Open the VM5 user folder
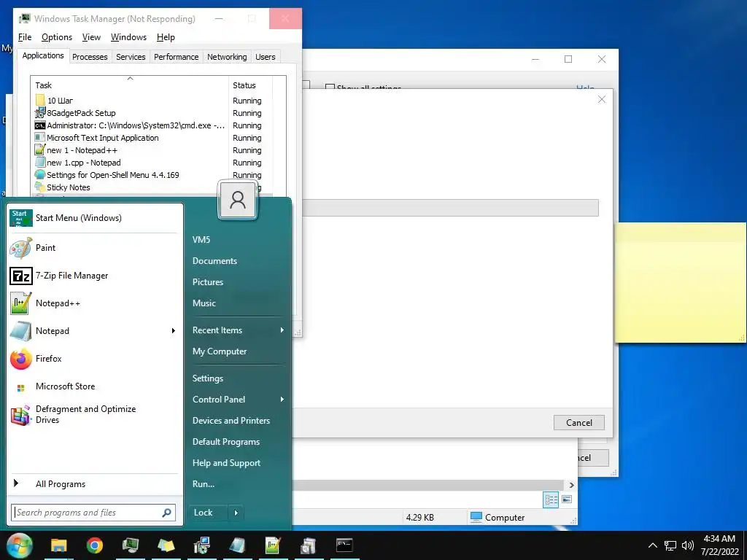 (201, 239)
